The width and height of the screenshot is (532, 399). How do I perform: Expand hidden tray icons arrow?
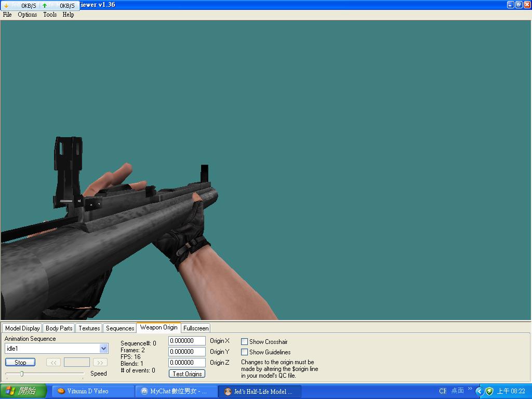click(479, 391)
